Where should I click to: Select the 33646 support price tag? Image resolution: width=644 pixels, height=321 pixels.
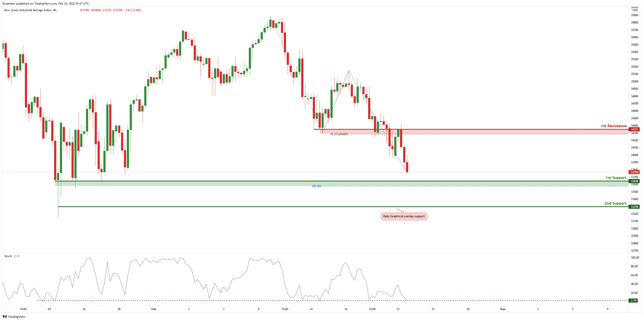634,181
